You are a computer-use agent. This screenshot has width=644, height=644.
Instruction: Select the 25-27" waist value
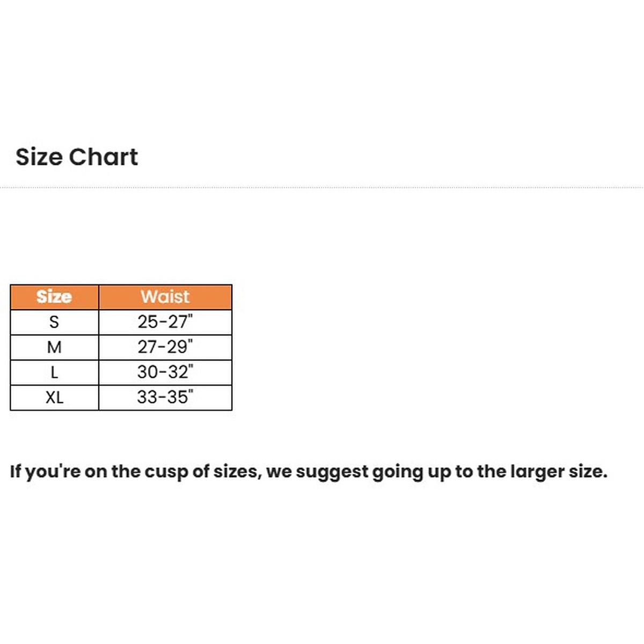[165, 322]
